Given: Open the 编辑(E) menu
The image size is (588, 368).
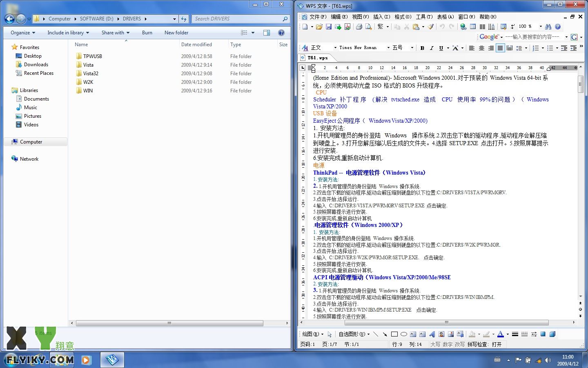Looking at the screenshot, I should [x=339, y=17].
